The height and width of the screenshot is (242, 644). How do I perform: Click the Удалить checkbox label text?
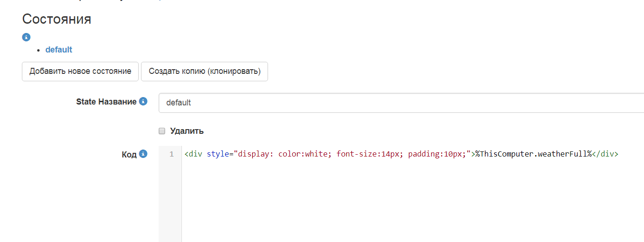coord(187,131)
